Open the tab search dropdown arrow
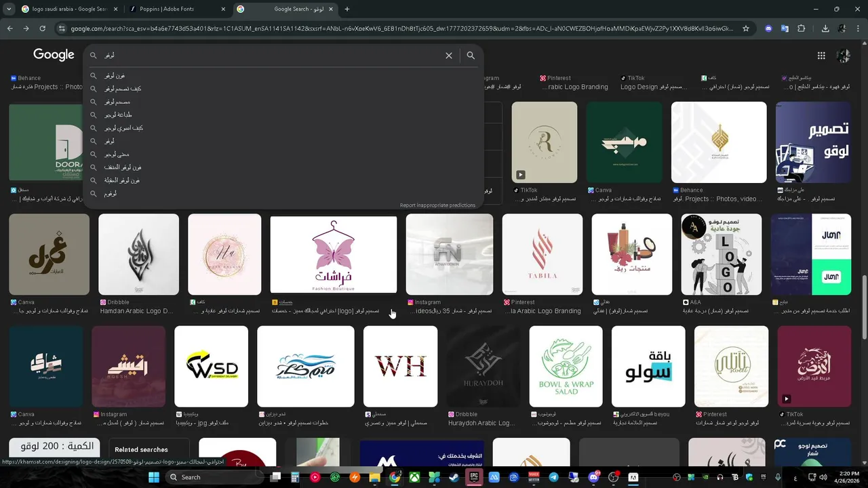868x488 pixels. click(x=9, y=9)
